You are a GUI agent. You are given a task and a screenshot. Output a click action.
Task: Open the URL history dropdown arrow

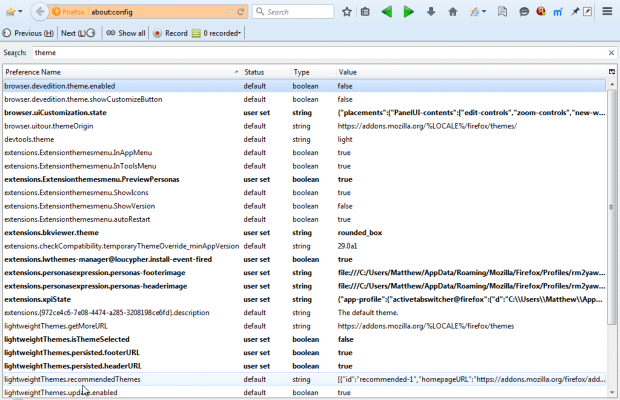[231, 12]
